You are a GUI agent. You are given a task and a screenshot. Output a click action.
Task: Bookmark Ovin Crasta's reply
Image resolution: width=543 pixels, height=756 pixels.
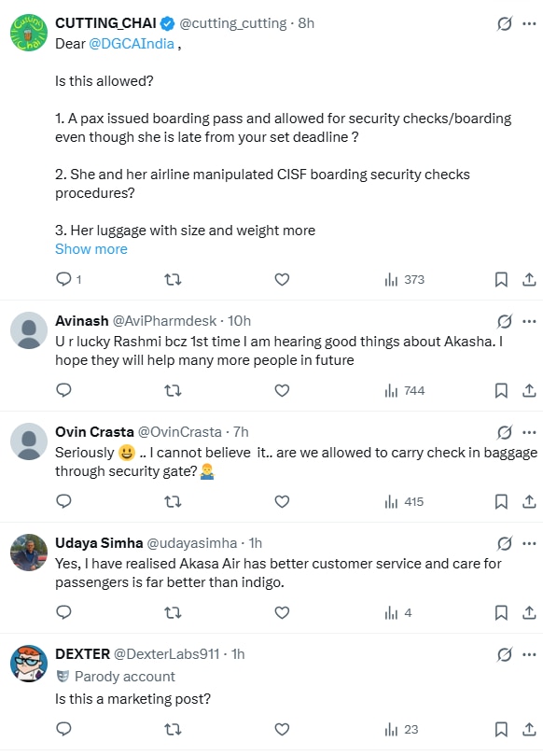tap(501, 501)
